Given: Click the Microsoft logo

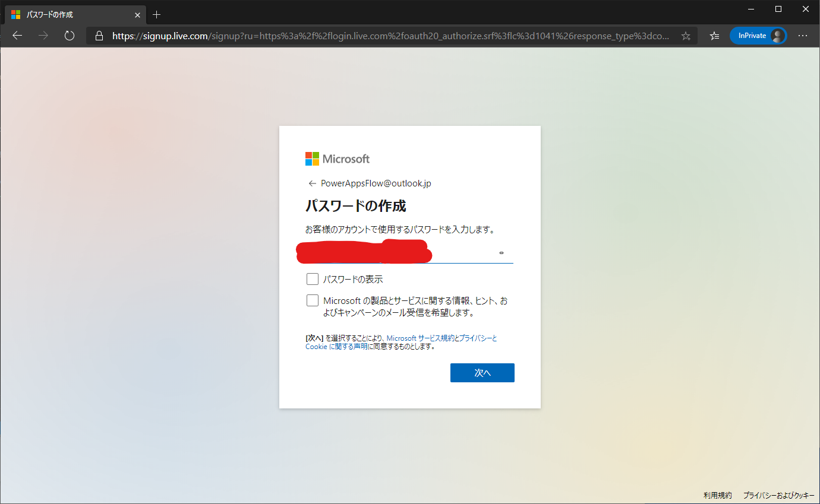Looking at the screenshot, I should pos(338,159).
